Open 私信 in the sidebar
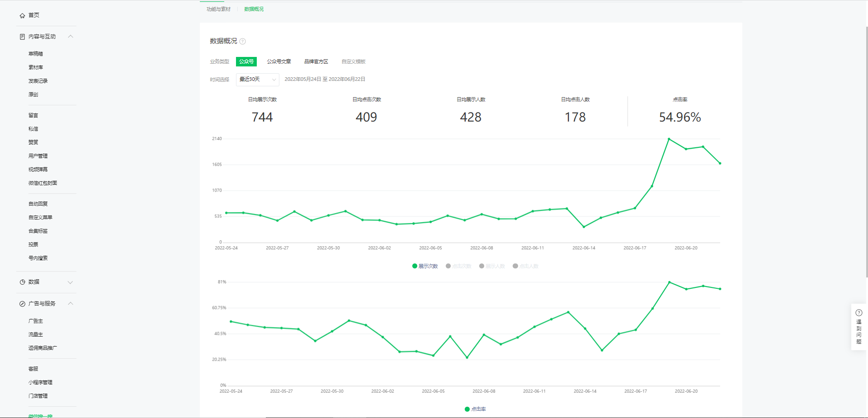 pyautogui.click(x=33, y=129)
